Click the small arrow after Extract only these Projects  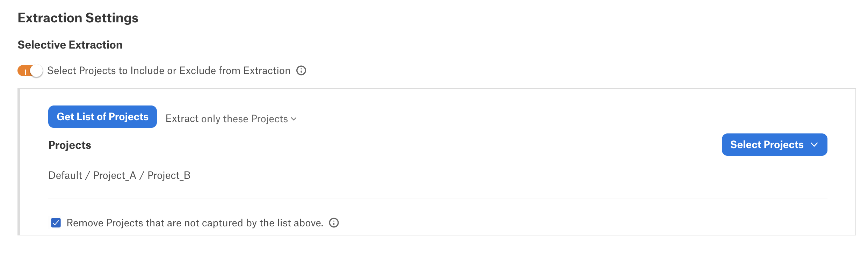(294, 119)
